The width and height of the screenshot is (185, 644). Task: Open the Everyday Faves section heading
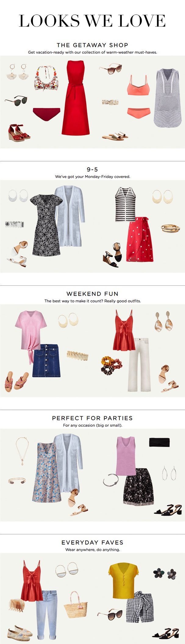coord(92,542)
